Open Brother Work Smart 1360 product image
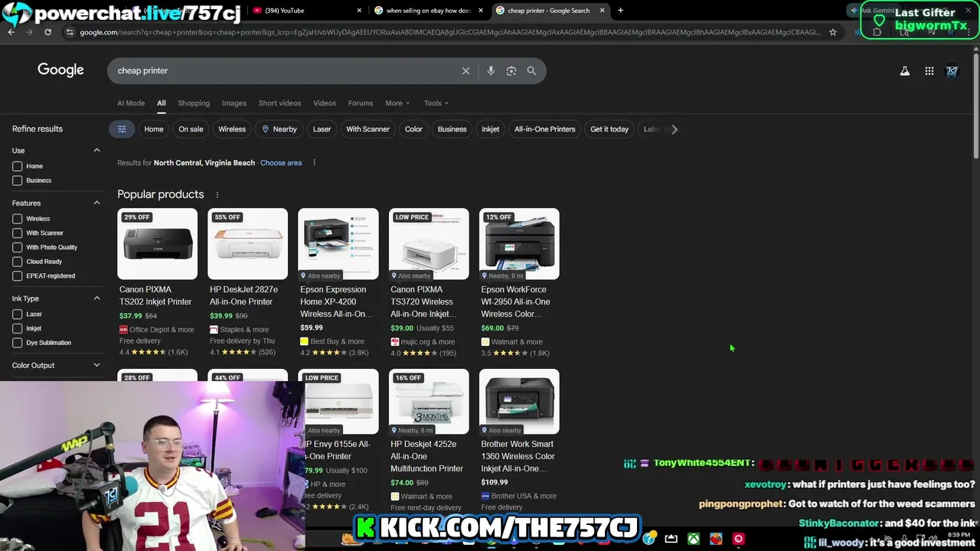980x551 pixels. pyautogui.click(x=519, y=402)
